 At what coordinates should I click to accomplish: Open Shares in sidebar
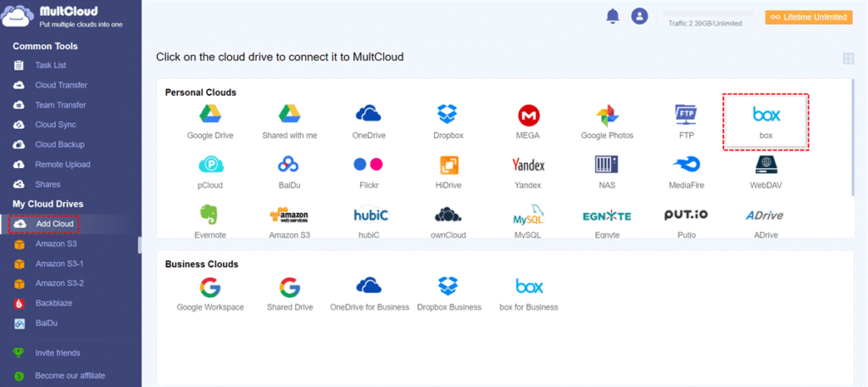click(47, 184)
